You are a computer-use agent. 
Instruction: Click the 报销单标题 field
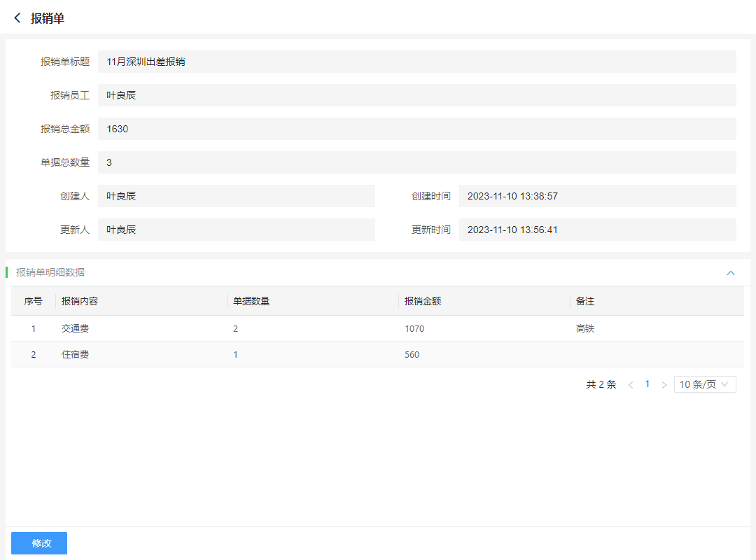point(416,62)
